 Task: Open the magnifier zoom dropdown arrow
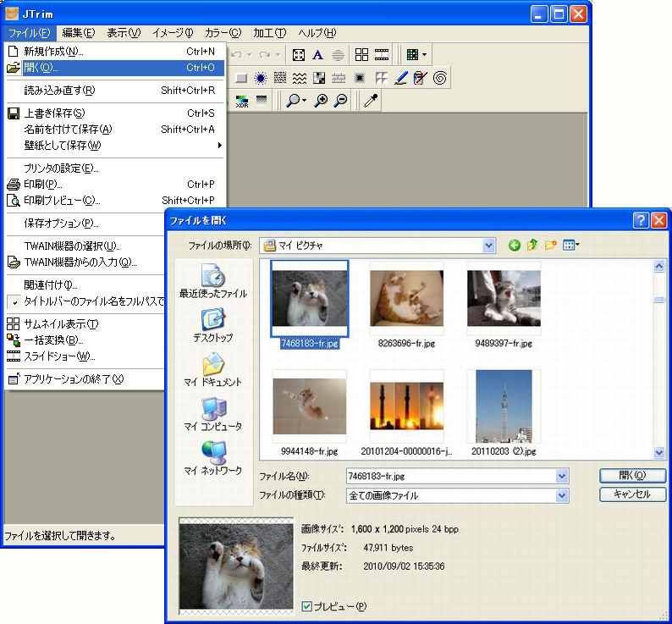pyautogui.click(x=305, y=101)
